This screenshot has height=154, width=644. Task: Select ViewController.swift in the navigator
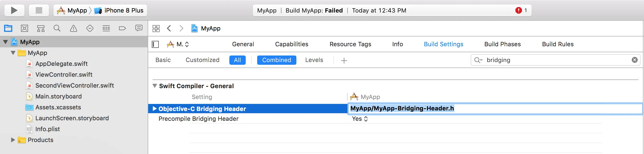click(x=64, y=75)
